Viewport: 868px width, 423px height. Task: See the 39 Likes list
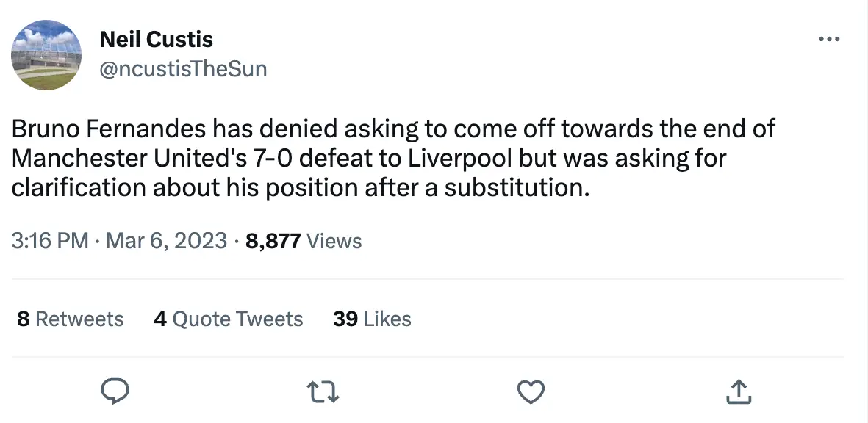(x=372, y=319)
